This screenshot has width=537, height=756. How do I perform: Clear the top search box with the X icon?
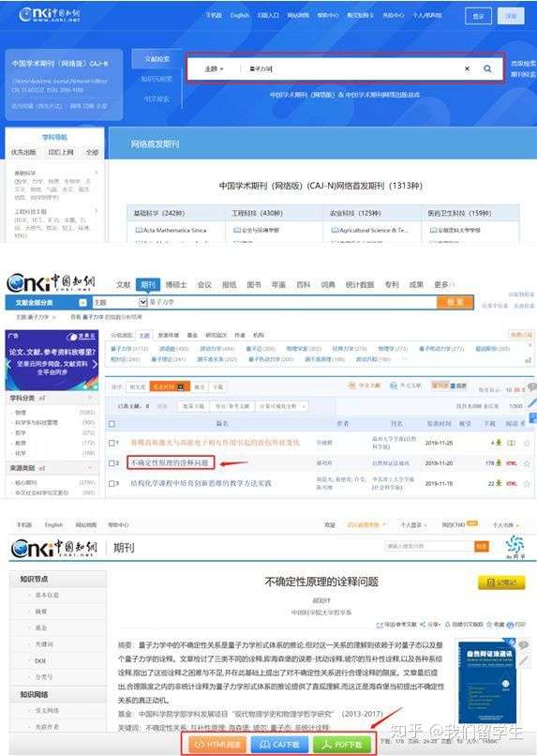coord(467,69)
